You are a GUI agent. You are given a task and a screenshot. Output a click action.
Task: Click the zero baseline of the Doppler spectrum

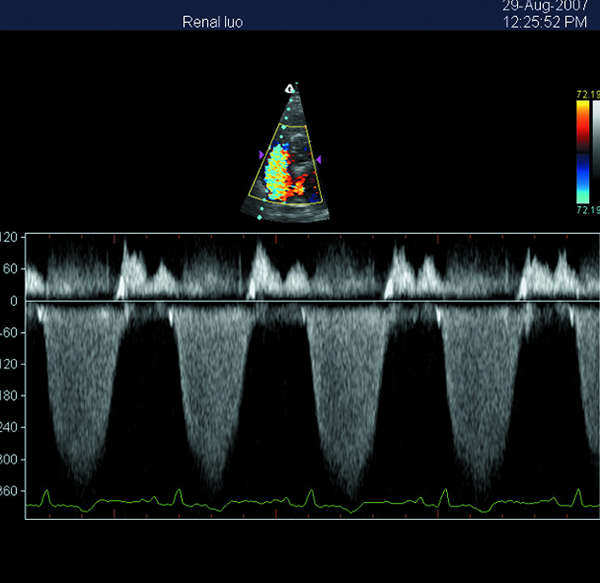pos(300,301)
